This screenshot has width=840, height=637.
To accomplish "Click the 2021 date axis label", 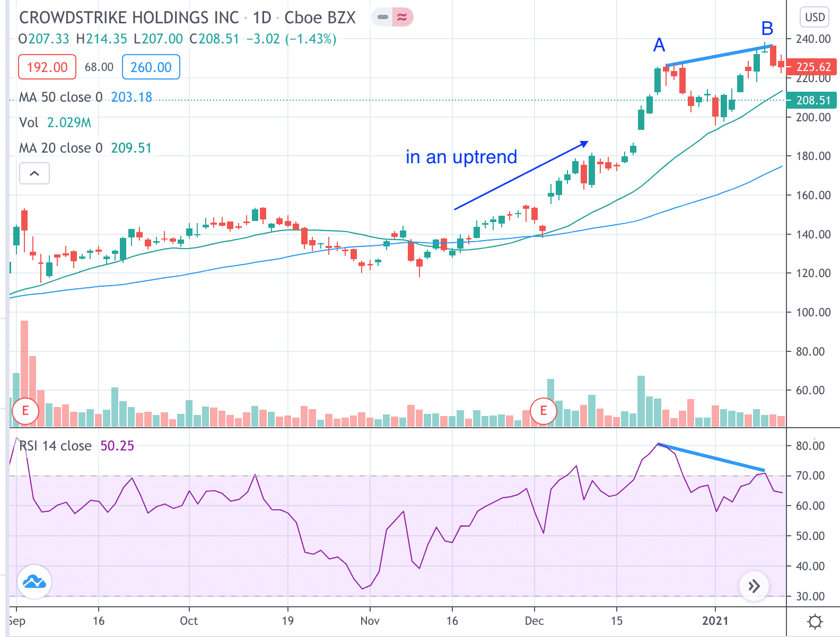I will [x=716, y=621].
